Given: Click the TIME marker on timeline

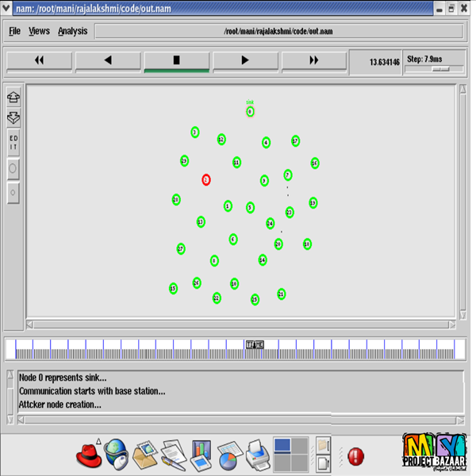Looking at the screenshot, I should pos(255,344).
